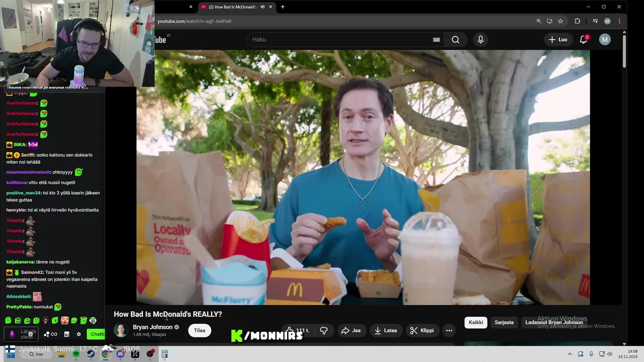Open the on-screen keyboard icon in search box
Image resolution: width=644 pixels, height=362 pixels.
(x=436, y=40)
